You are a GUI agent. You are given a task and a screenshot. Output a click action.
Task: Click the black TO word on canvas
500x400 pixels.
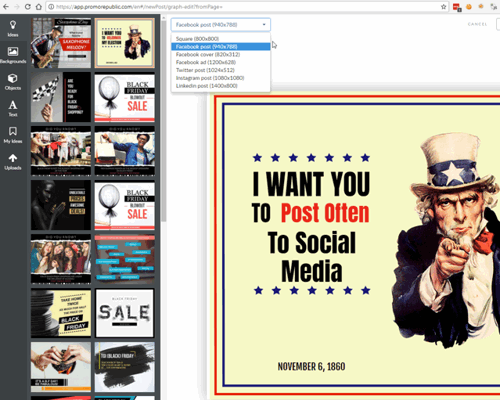tap(261, 213)
